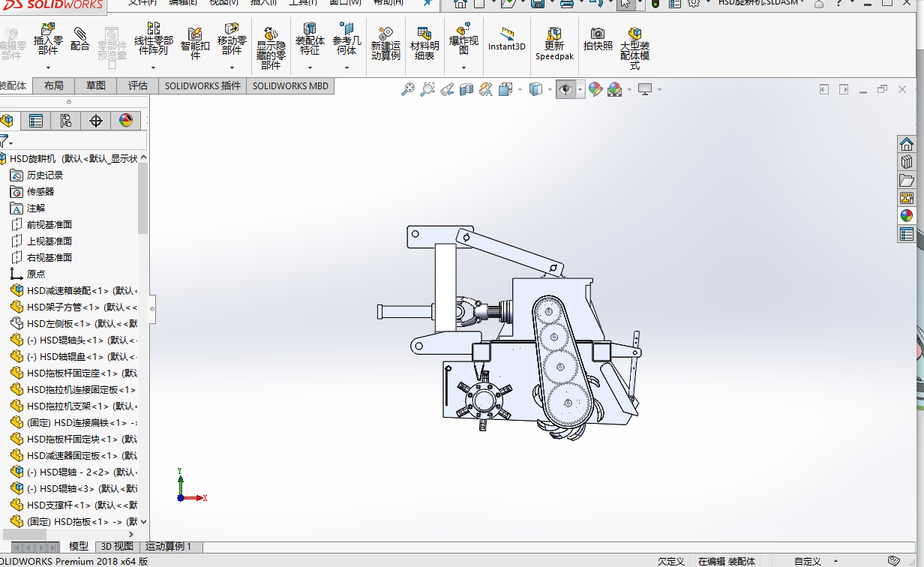
Task: Open Hide/Show Items dropdown arrow
Action: pyautogui.click(x=580, y=89)
